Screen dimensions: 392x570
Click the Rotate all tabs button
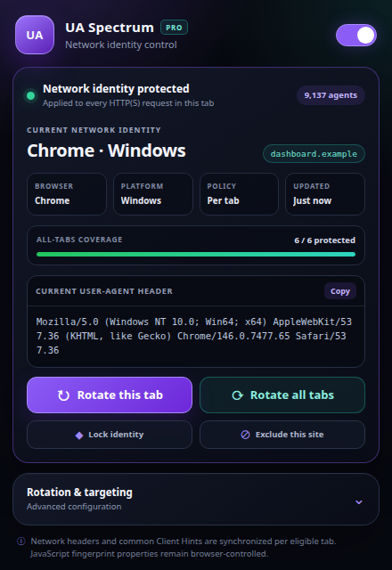(282, 395)
